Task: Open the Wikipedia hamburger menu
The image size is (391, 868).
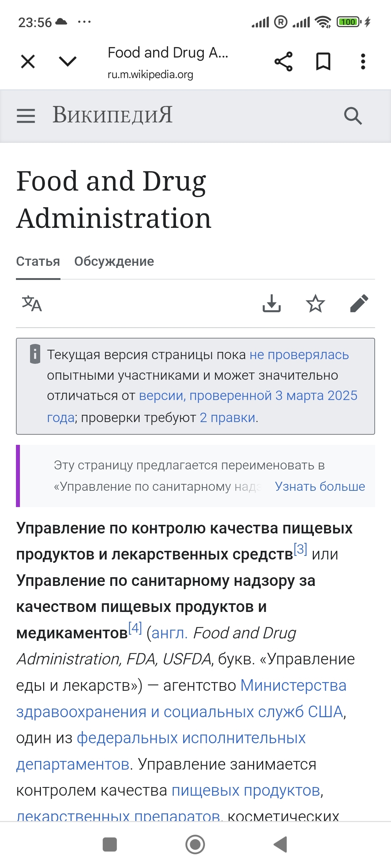Action: pyautogui.click(x=26, y=116)
